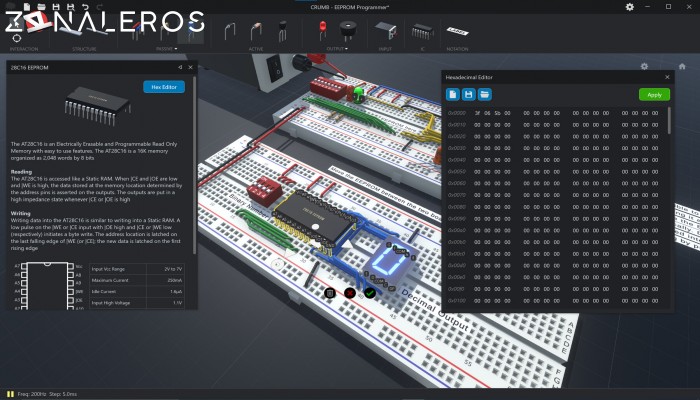Toggle the red DIP switch on upper breadboard

click(x=329, y=88)
